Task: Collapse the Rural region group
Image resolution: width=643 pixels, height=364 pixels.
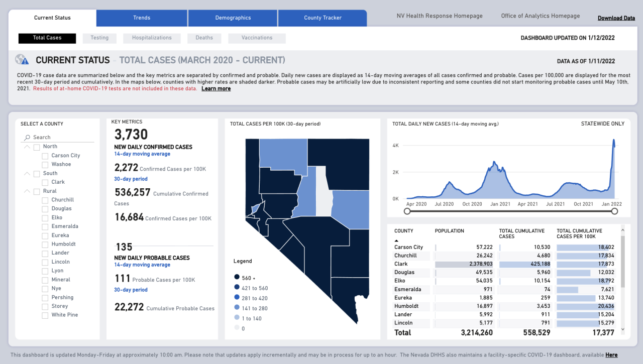Action: click(x=27, y=191)
